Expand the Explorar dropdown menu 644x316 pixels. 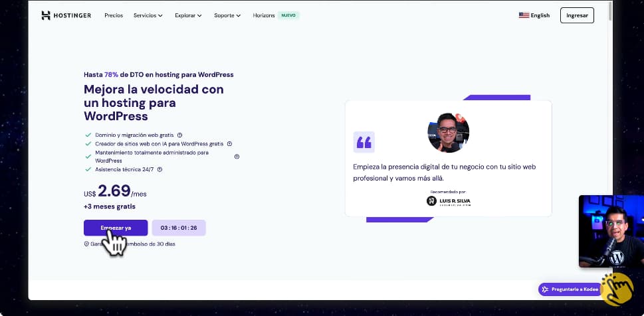(189, 15)
